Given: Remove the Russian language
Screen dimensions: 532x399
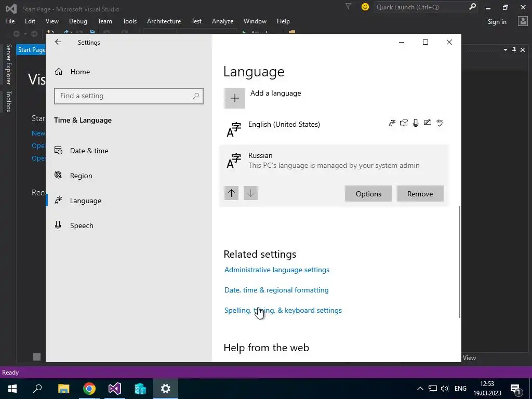Looking at the screenshot, I should click(420, 194).
